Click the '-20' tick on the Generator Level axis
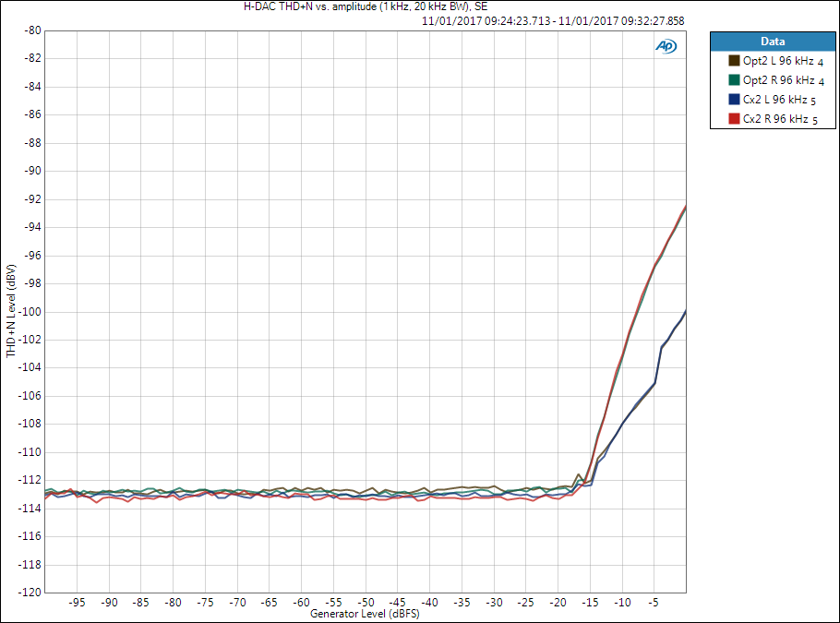The height and width of the screenshot is (623, 840). 558,603
